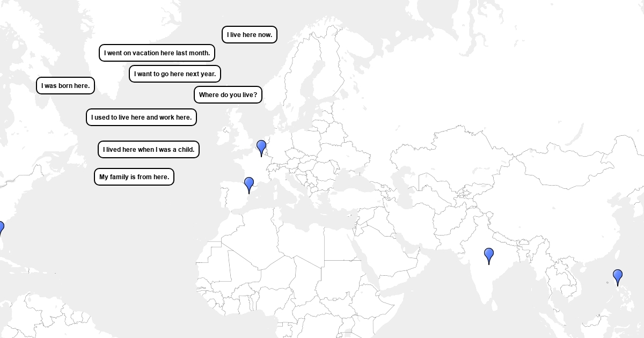The width and height of the screenshot is (644, 338).
Task: Select the 'I live here now.' label
Action: (250, 35)
